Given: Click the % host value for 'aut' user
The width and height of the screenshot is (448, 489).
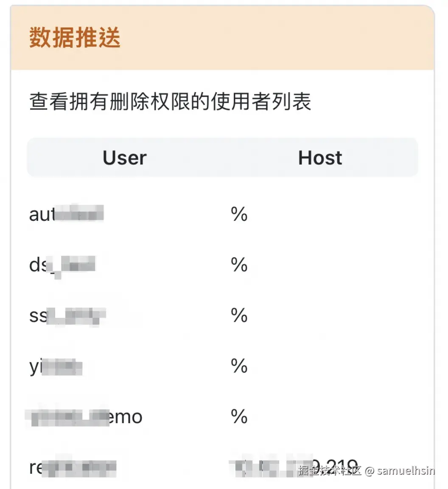Looking at the screenshot, I should point(239,214).
